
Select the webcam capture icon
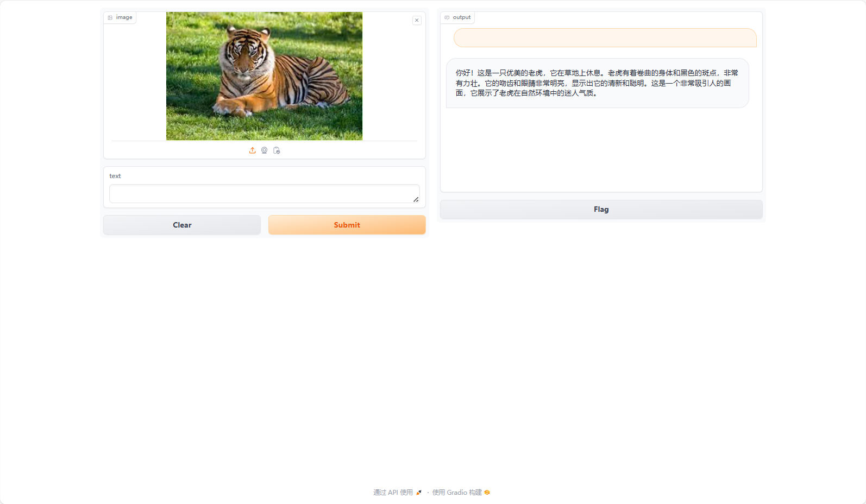pyautogui.click(x=265, y=150)
